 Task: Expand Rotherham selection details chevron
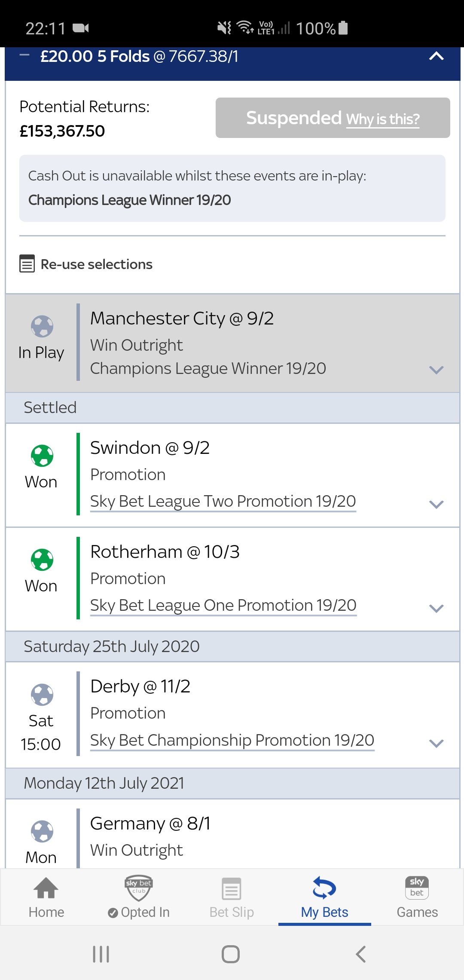click(x=437, y=608)
